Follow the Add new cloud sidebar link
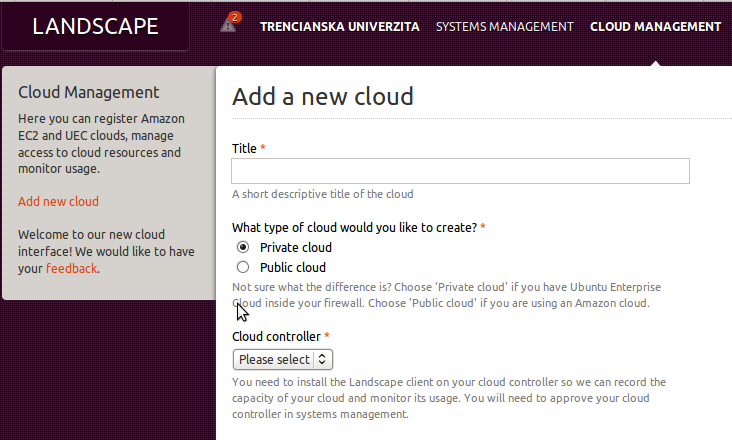Viewport: 732px width, 440px height. tap(58, 202)
